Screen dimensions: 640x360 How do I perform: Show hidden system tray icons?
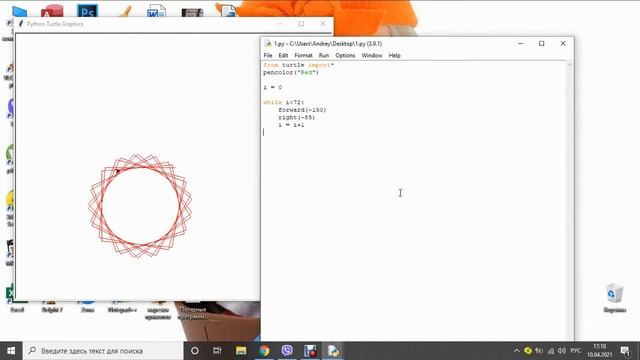pos(516,351)
